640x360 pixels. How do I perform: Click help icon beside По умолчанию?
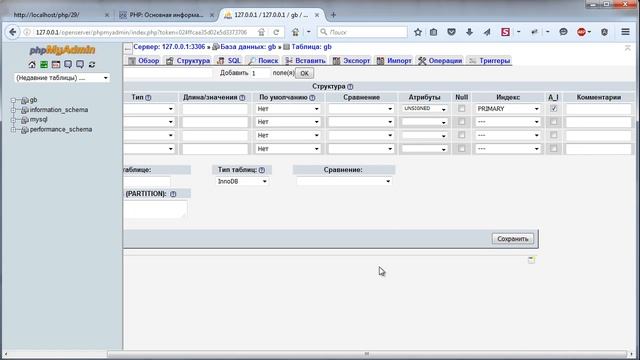(312, 98)
